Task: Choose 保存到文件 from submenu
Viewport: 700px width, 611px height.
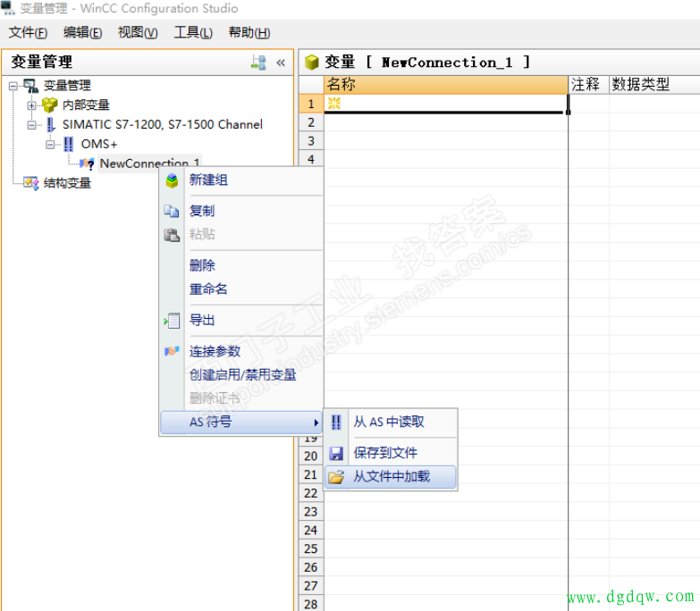Action: [x=391, y=453]
